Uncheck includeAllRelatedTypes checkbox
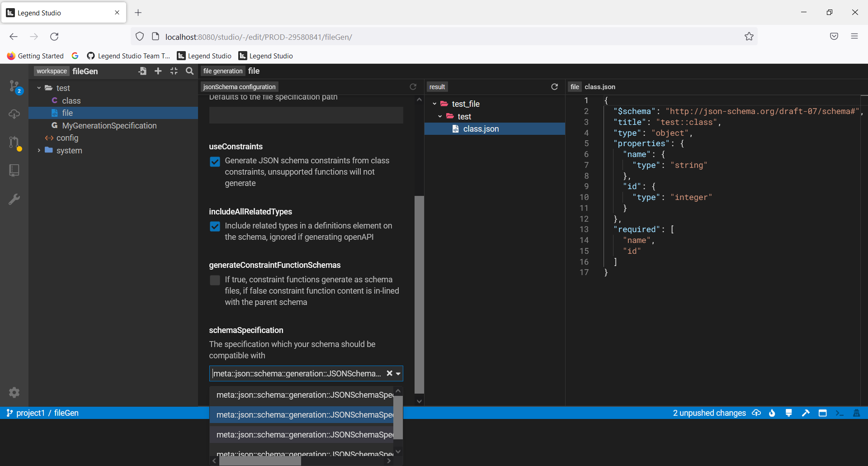This screenshot has width=868, height=466. pyautogui.click(x=215, y=226)
